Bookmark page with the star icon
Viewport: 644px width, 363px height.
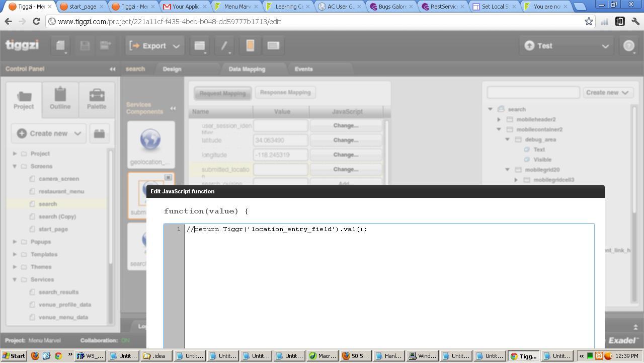(x=589, y=22)
